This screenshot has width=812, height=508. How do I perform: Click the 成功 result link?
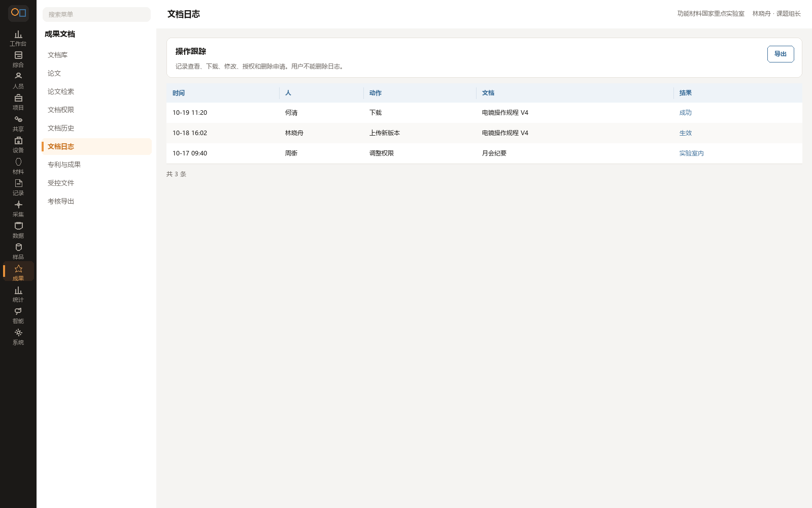point(685,113)
